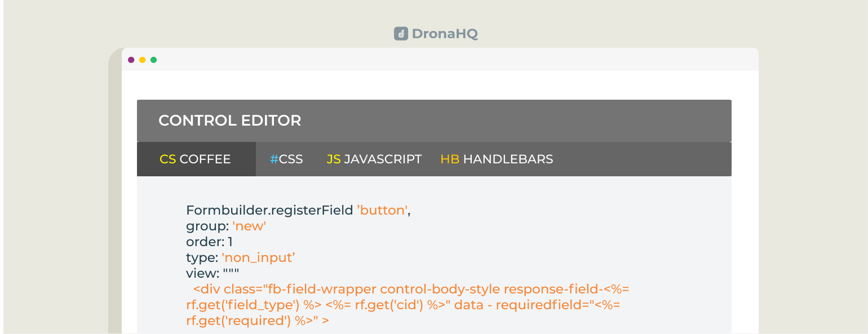Select the 'button' string in code
The image size is (868, 334).
(382, 210)
